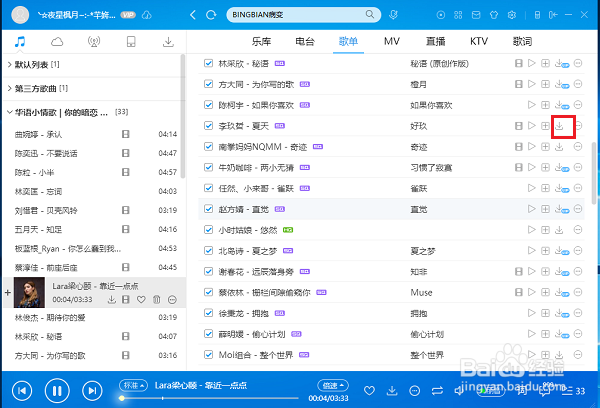Go back with the left arrow

tap(193, 15)
